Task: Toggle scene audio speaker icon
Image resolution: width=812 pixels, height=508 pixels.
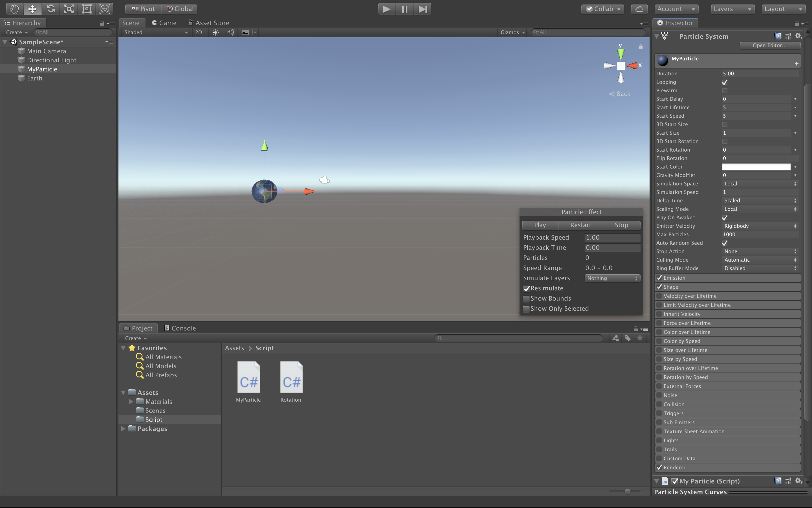Action: [231, 32]
